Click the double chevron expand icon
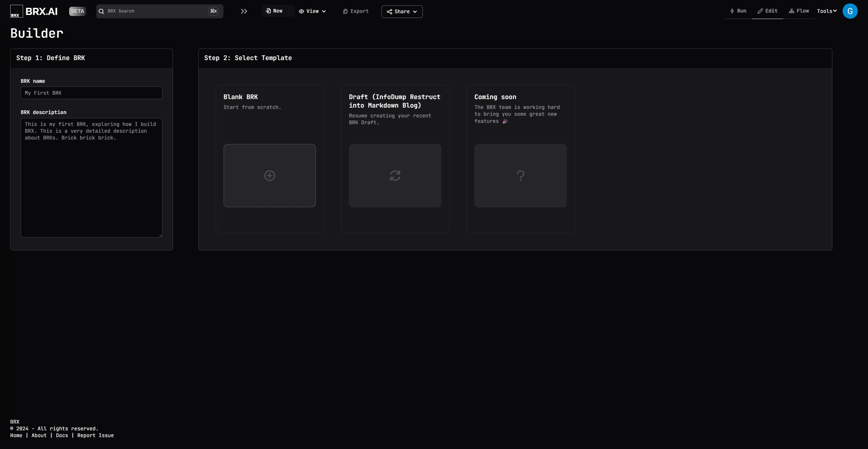The width and height of the screenshot is (868, 449). pos(244,11)
